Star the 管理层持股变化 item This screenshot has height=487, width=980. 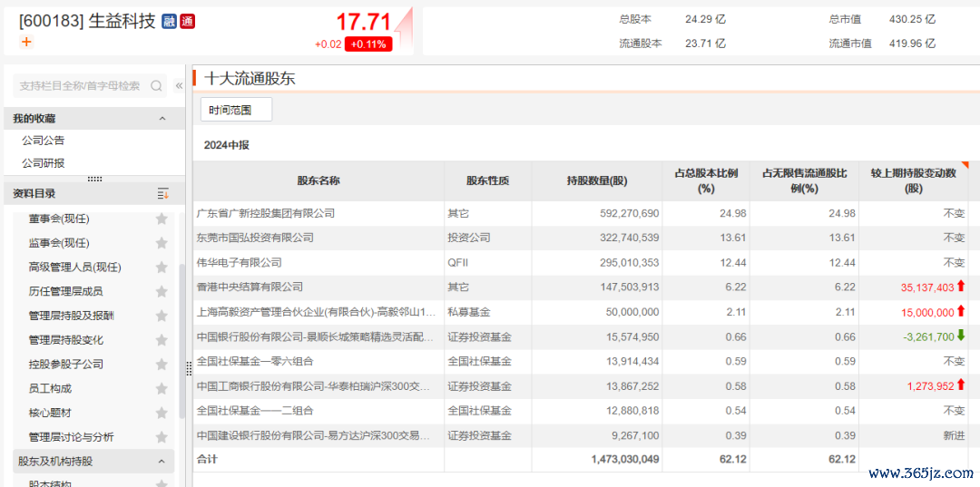[x=162, y=340]
